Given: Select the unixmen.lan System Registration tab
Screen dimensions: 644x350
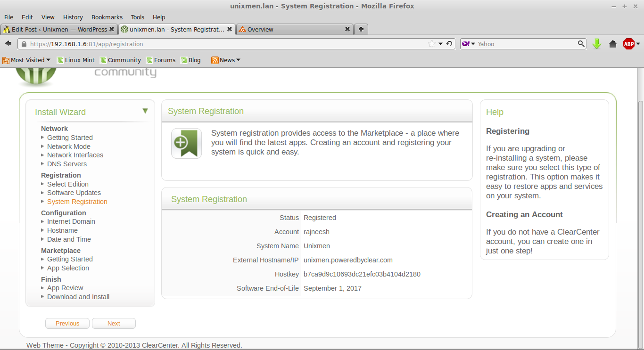Looking at the screenshot, I should (x=177, y=29).
